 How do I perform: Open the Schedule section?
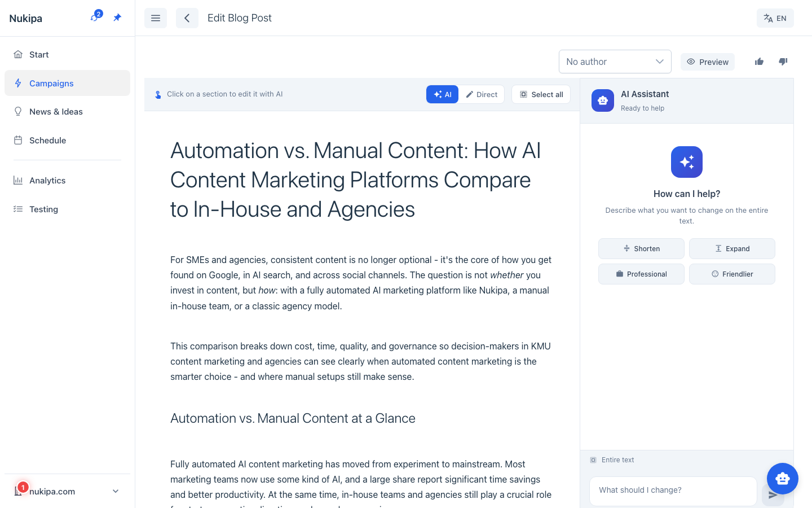click(x=47, y=140)
